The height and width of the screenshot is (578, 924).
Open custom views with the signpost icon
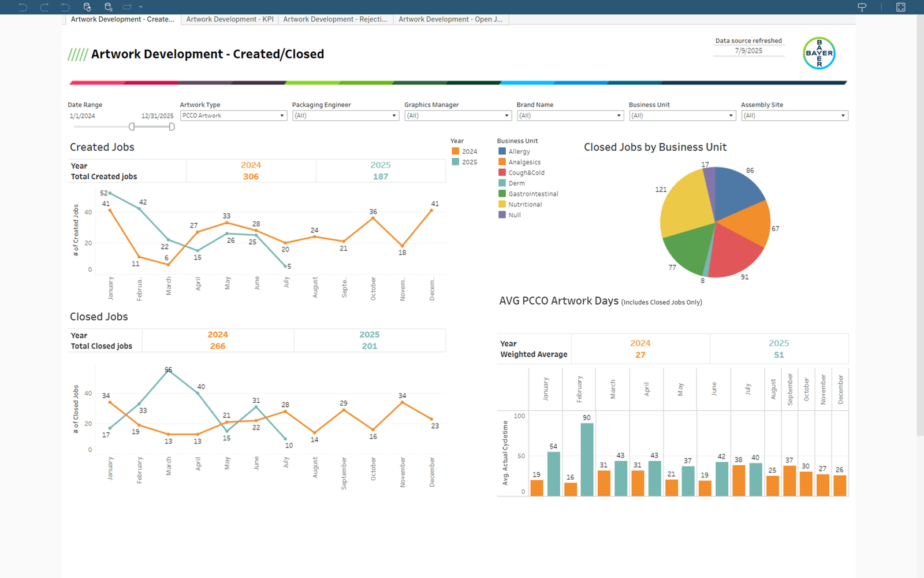click(x=861, y=7)
